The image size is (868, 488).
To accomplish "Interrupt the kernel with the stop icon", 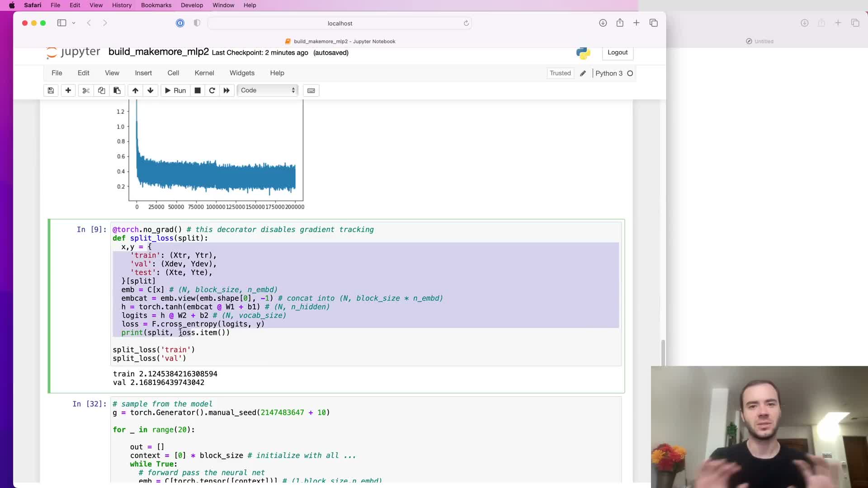I will (198, 90).
